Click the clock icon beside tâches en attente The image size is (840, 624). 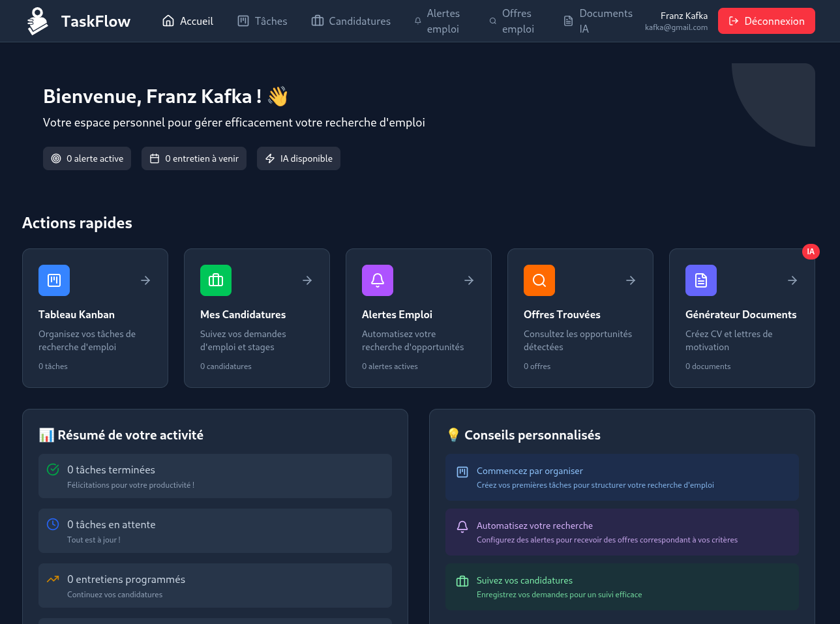tap(53, 524)
